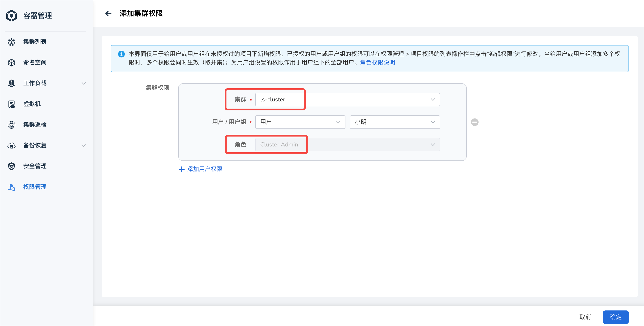The height and width of the screenshot is (326, 644).
Task: Click the 取消 button
Action: (x=585, y=317)
